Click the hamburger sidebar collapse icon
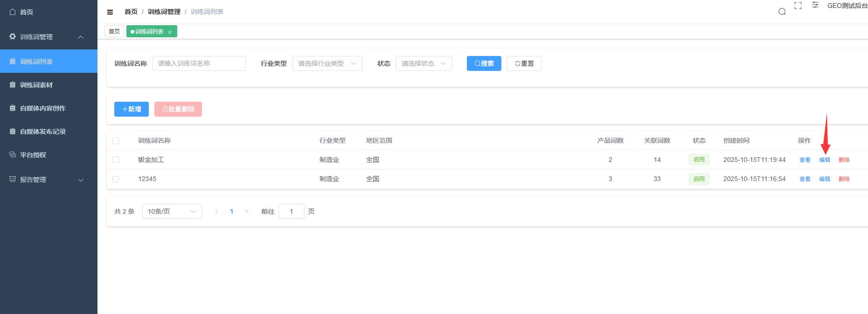868x314 pixels. tap(110, 12)
